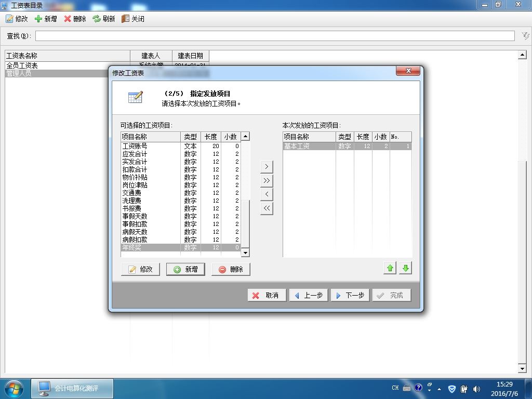The width and height of the screenshot is (532, 399).
Task: Select 物价补贴 in the available items
Action: click(181, 178)
